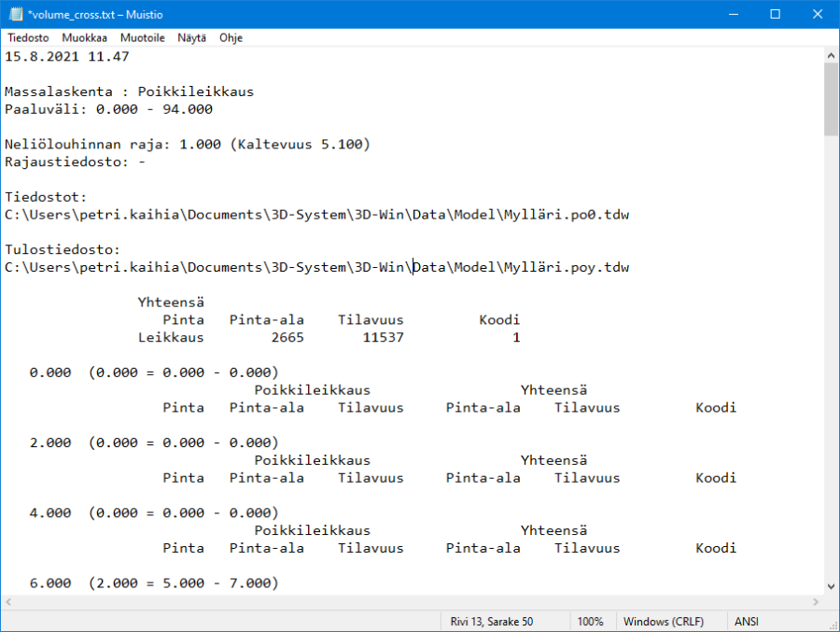The image size is (840, 632).
Task: Click the horizontal scrollbar right arrow
Action: coord(815,602)
